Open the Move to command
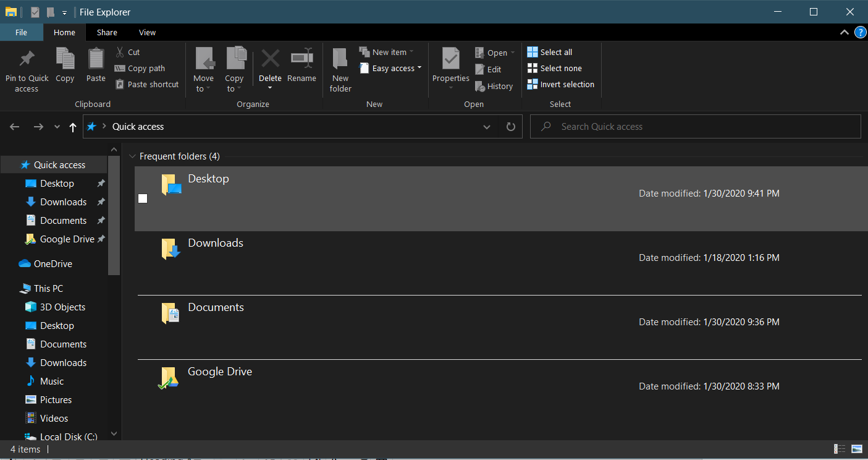This screenshot has height=460, width=868. point(203,70)
